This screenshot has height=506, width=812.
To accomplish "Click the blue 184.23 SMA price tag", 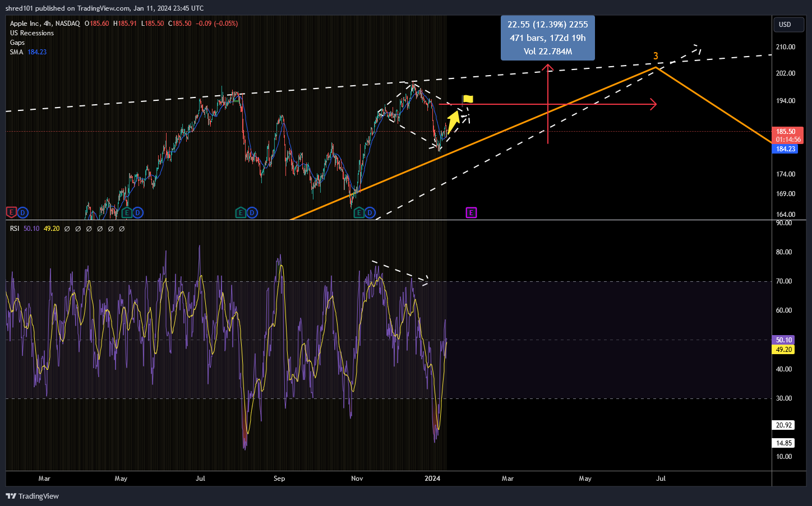I will [x=785, y=149].
